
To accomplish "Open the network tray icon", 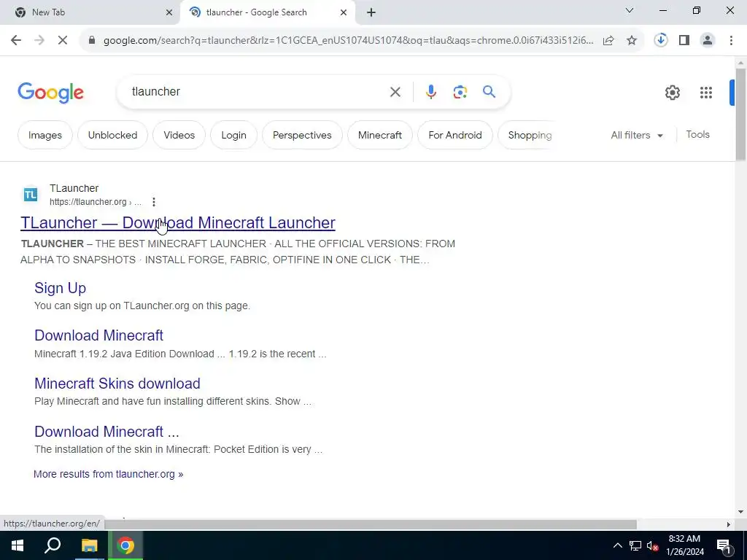I will (635, 545).
